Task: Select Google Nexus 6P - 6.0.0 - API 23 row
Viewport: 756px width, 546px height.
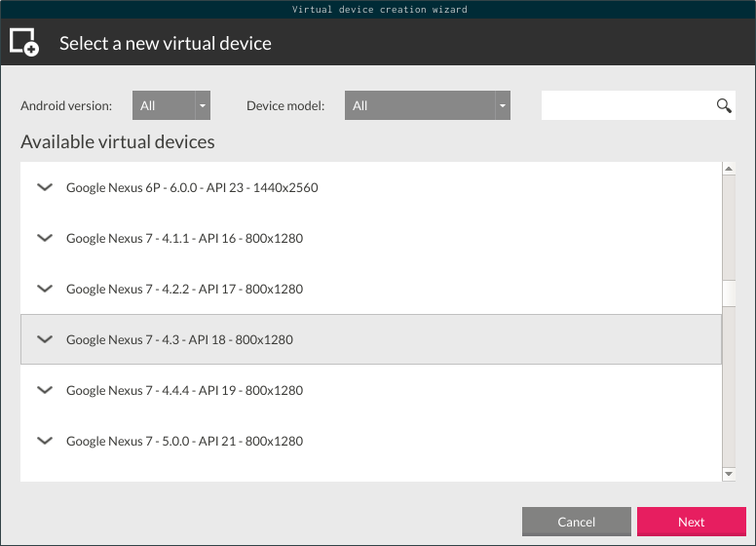Action: (x=371, y=187)
